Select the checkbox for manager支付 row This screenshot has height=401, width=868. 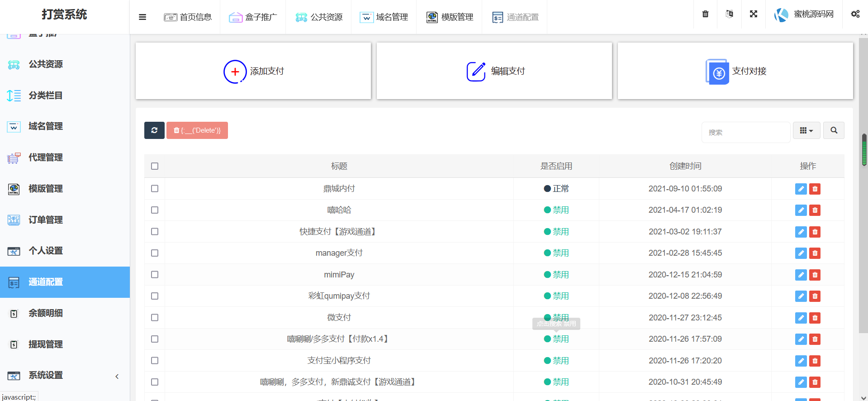[155, 253]
